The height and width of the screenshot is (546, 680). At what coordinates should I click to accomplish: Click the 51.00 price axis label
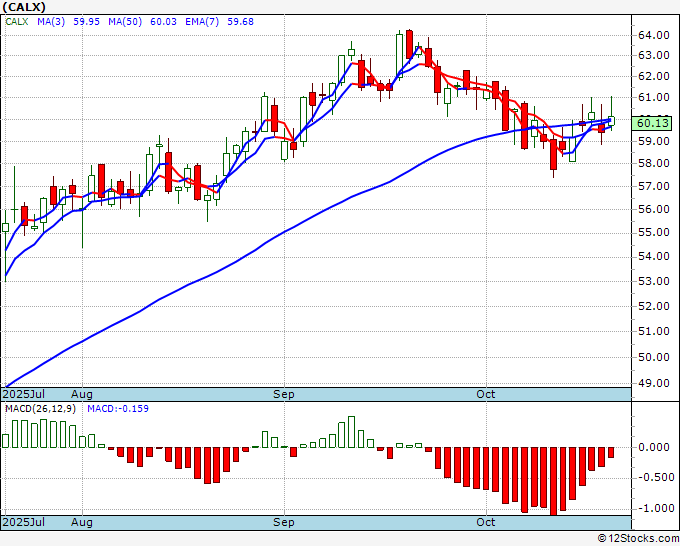click(x=654, y=331)
